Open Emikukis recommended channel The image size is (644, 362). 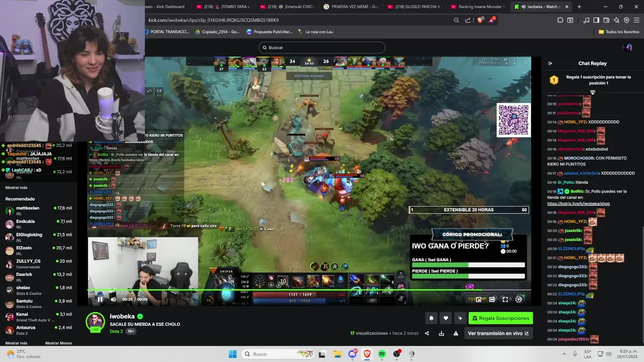pos(39,224)
